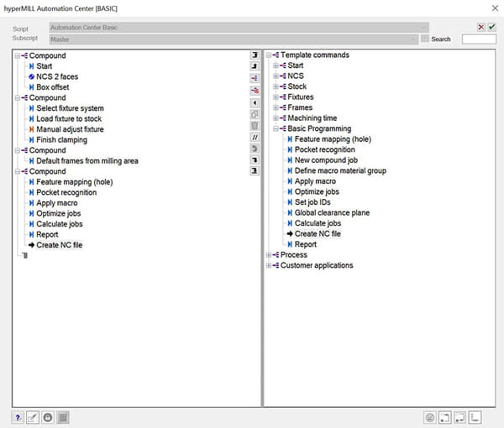504x428 pixels.
Task: Click the black arrow icon of left-pane Create NC file
Action: [32, 245]
